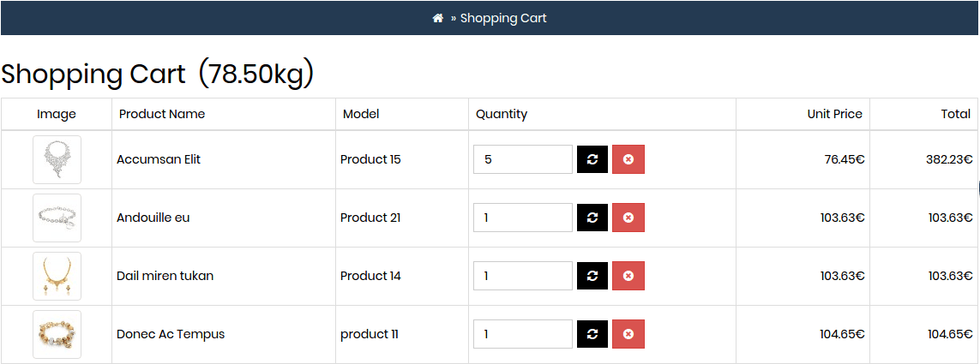This screenshot has width=980, height=364.
Task: Open the Accumsan Elit product link
Action: click(x=158, y=159)
